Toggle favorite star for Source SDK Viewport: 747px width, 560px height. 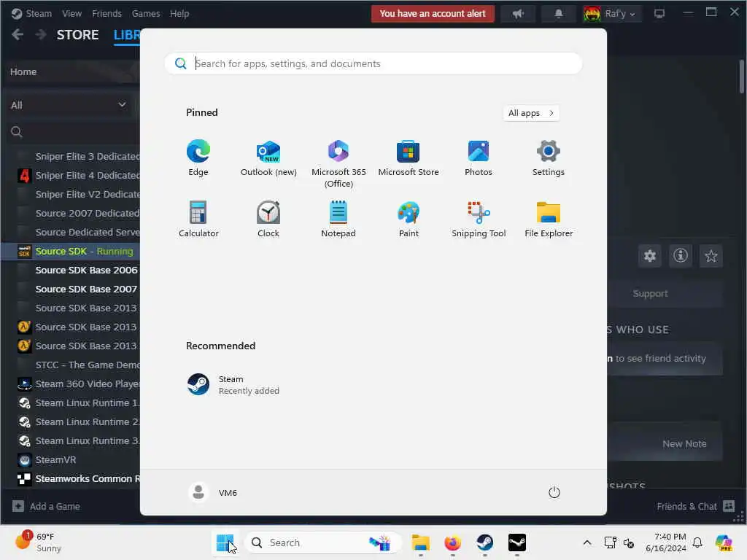pyautogui.click(x=711, y=256)
